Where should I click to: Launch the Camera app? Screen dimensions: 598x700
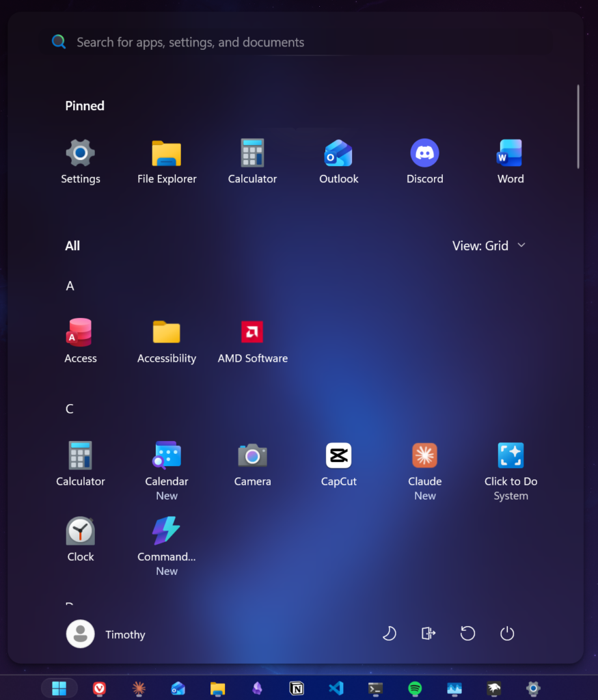[x=253, y=464]
